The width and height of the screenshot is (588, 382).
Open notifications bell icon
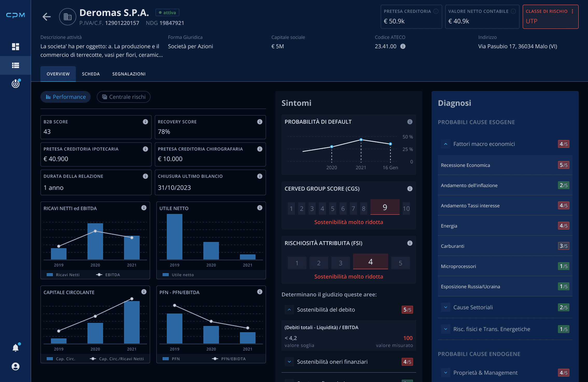pos(16,348)
